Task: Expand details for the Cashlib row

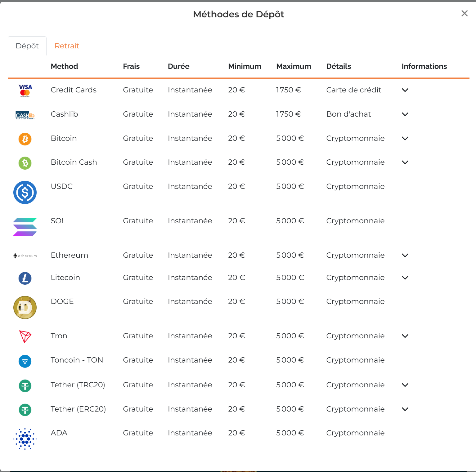Action: pos(405,114)
